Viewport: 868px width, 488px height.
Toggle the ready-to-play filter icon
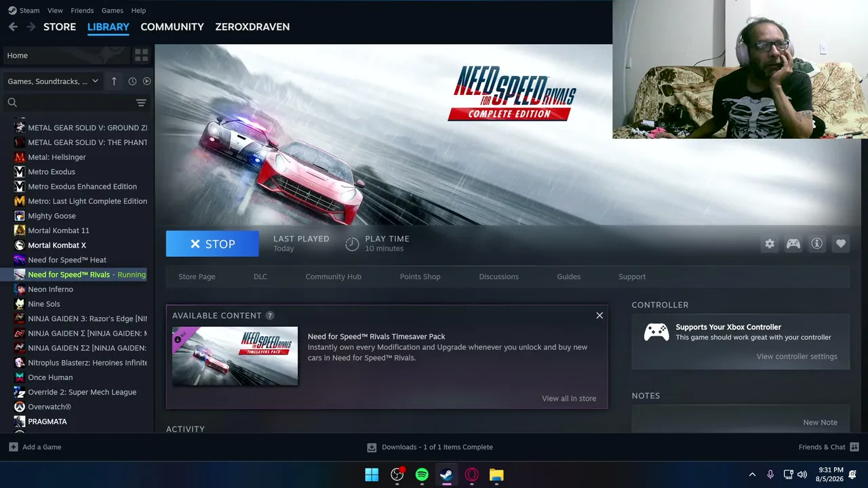[x=146, y=81]
